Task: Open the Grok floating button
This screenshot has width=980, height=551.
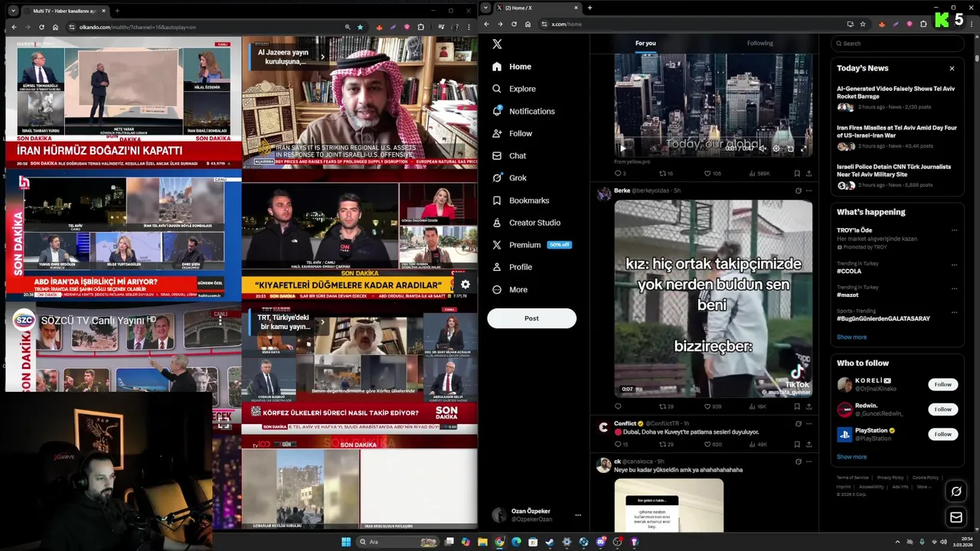Action: (956, 491)
